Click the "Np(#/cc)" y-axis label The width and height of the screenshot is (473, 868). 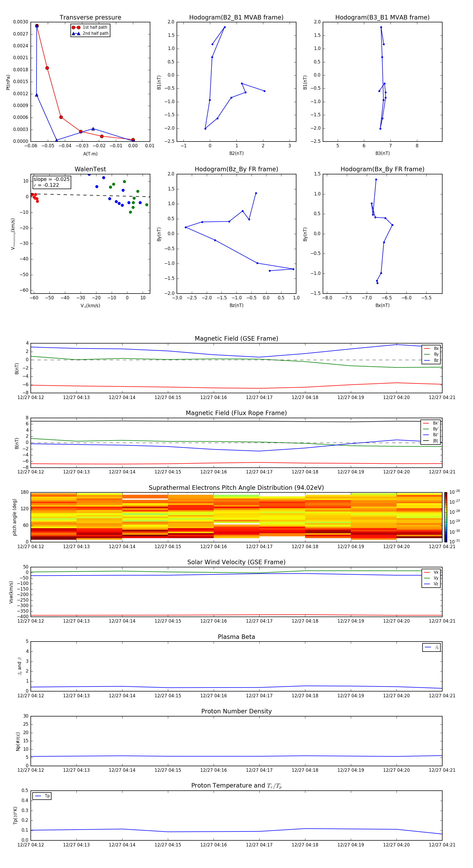tap(18, 741)
